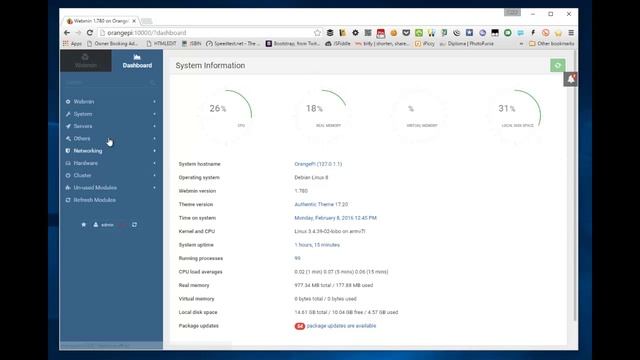Click the System wrench icon in the sidebar
Screen dimensions: 640x360
(x=68, y=114)
